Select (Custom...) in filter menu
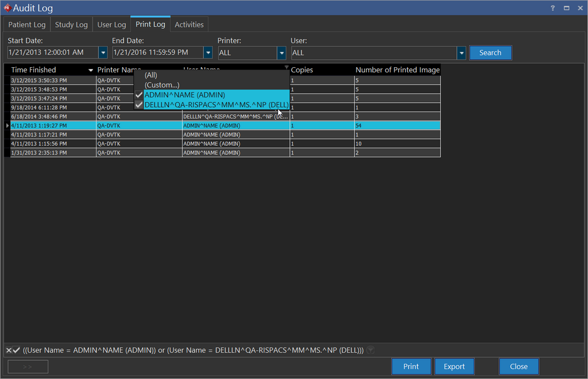 tap(162, 85)
